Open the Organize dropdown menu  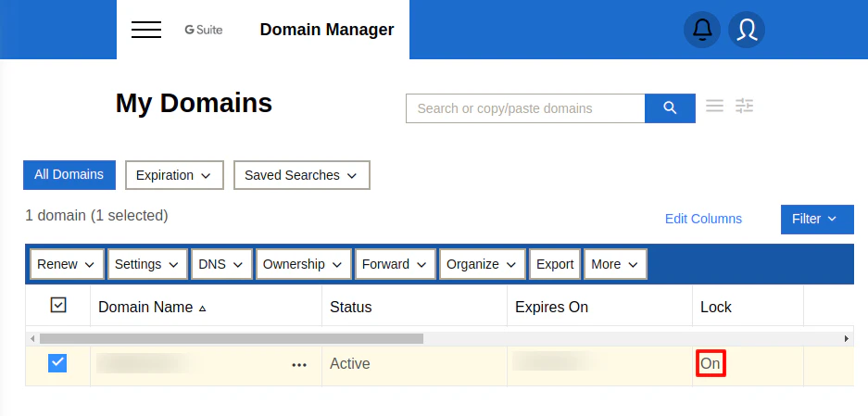tap(482, 264)
